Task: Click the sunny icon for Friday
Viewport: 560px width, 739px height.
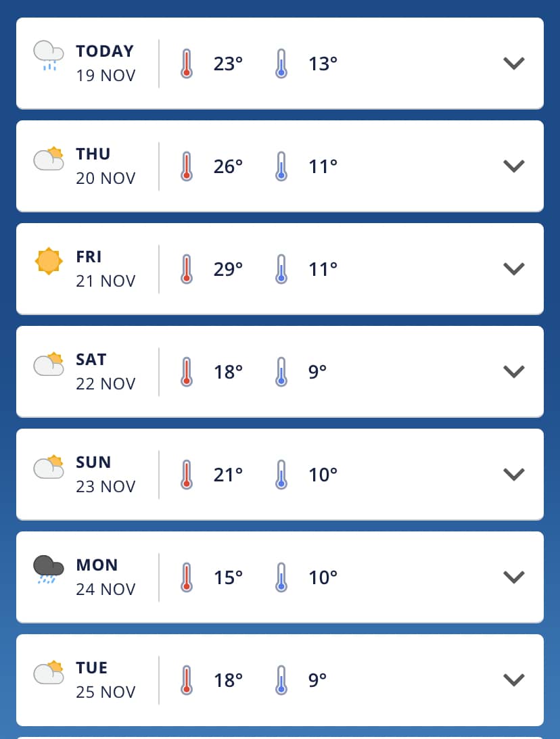Action: click(49, 262)
